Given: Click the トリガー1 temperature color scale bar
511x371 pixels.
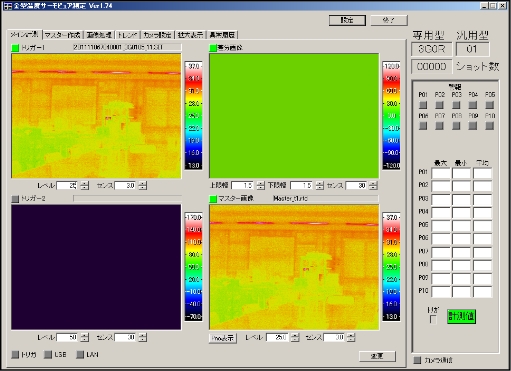Looking at the screenshot, I should pyautogui.click(x=193, y=116).
